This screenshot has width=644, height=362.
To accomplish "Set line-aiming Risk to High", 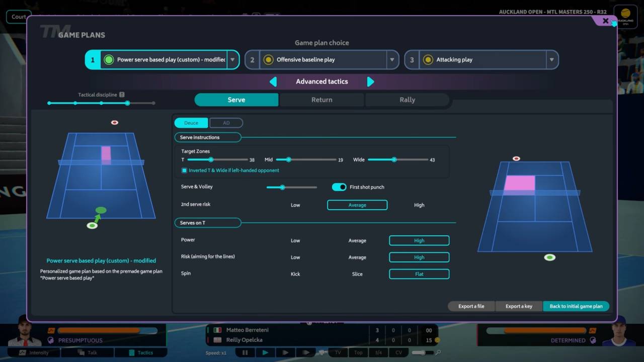I will pos(419,257).
